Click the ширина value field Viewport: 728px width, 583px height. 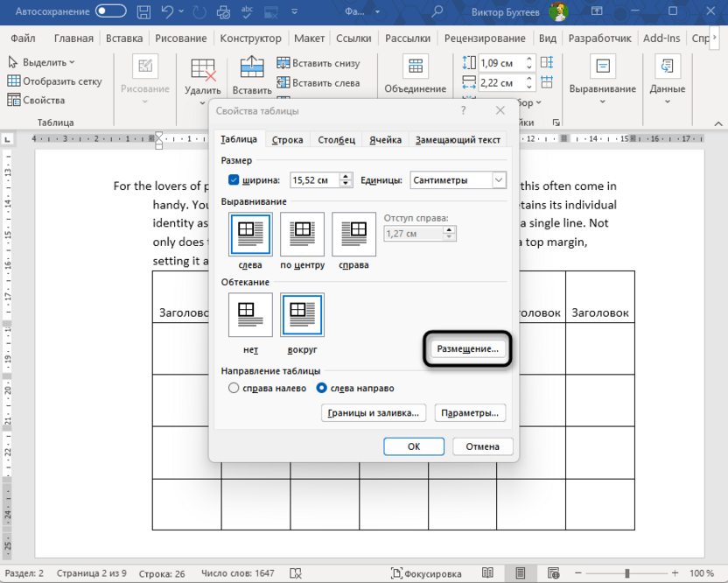[315, 179]
